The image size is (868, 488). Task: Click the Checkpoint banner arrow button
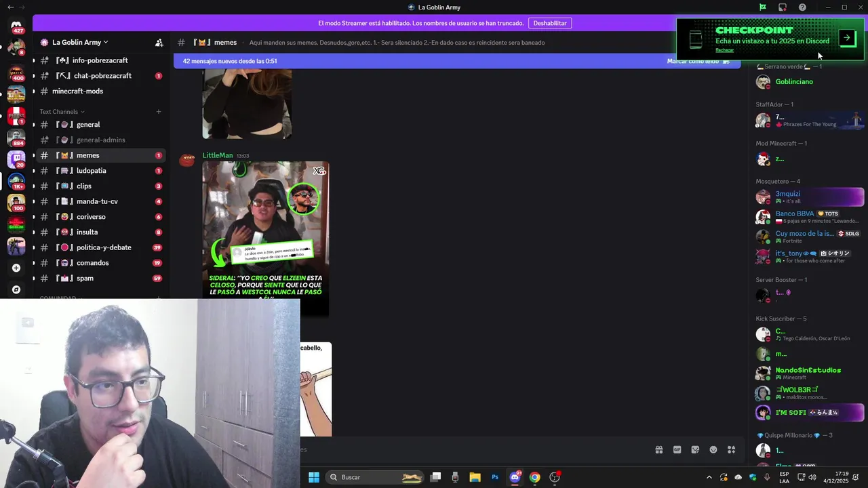pos(847,38)
